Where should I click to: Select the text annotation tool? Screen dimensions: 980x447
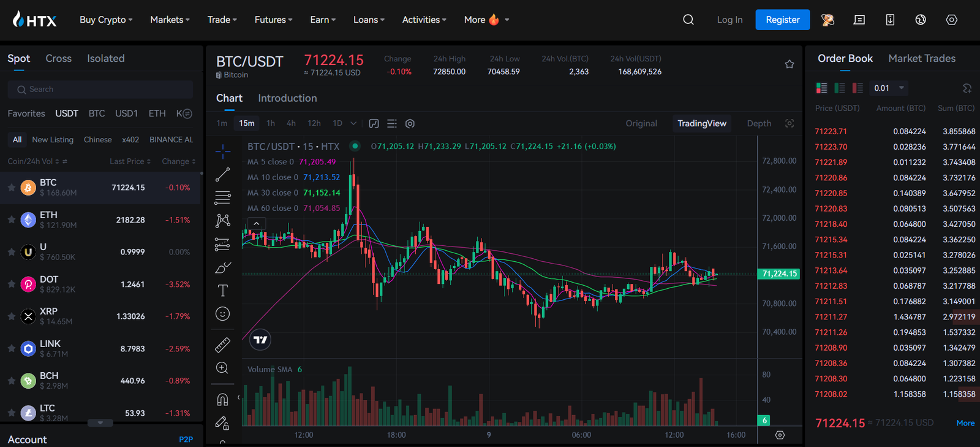pos(223,291)
